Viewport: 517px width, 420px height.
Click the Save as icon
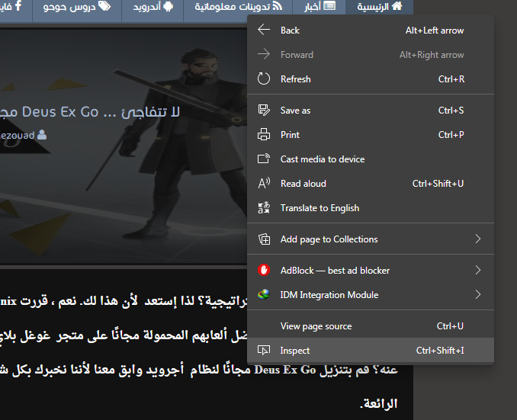tap(265, 111)
